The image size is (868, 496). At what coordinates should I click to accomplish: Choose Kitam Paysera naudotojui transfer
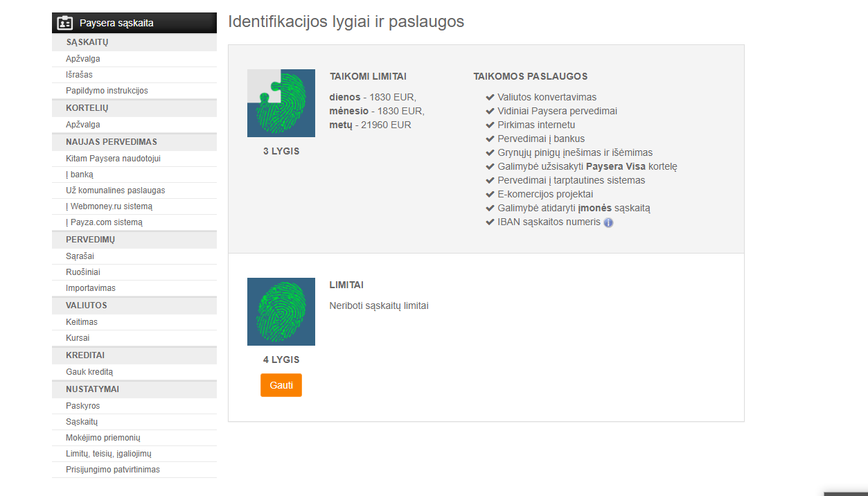114,159
